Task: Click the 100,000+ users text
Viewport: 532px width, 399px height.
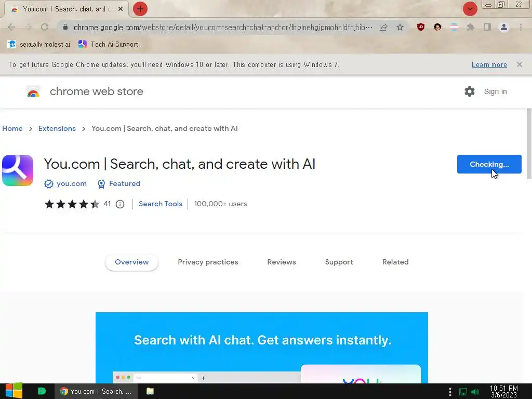Action: point(220,204)
